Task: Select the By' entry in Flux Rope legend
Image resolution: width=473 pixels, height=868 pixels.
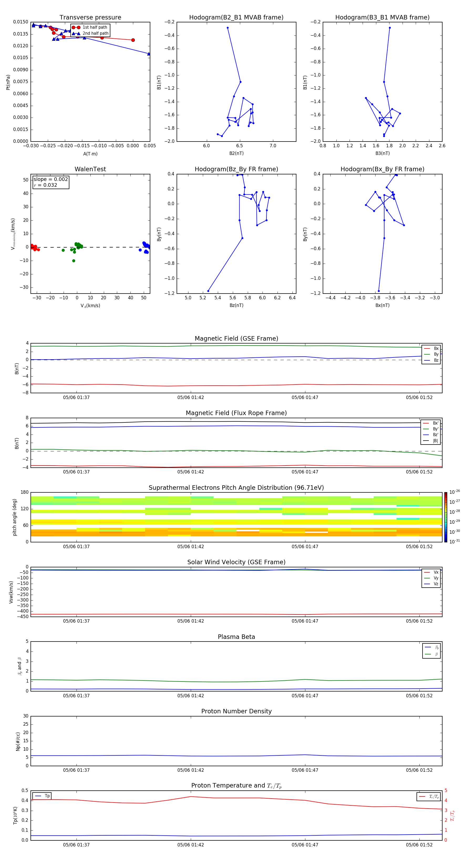Action: [431, 429]
